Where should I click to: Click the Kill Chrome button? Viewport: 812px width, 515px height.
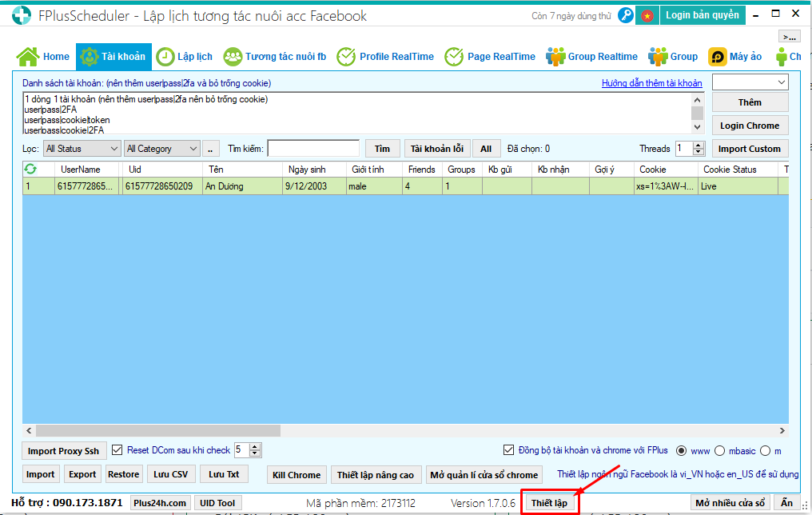[x=297, y=474]
